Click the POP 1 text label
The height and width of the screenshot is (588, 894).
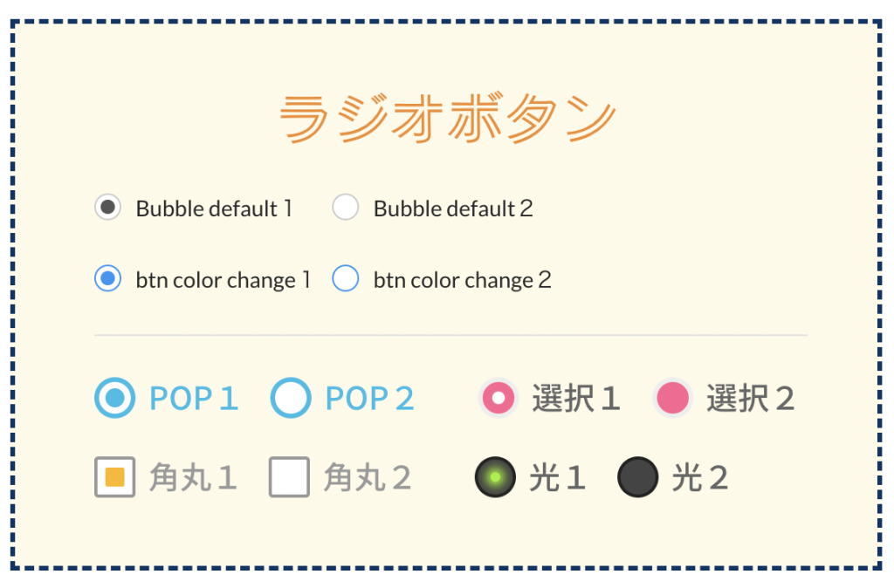click(194, 398)
